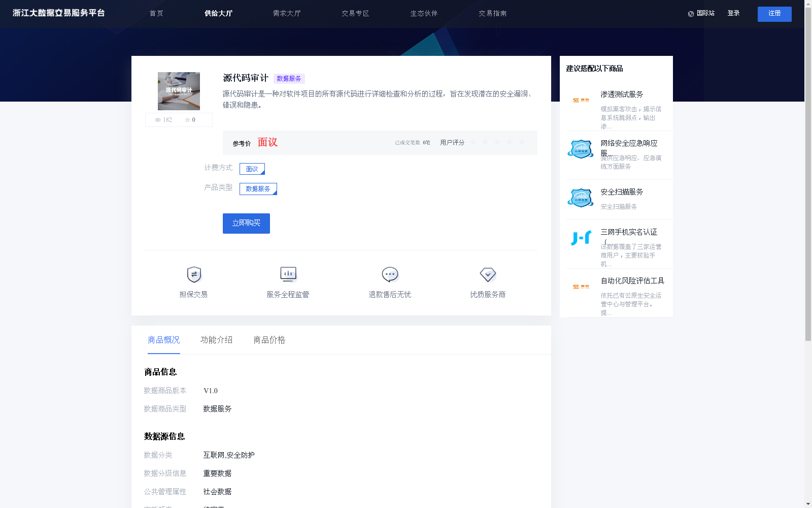Open the 网络安全应急响应 cloud logo
The height and width of the screenshot is (508, 812).
[581, 149]
